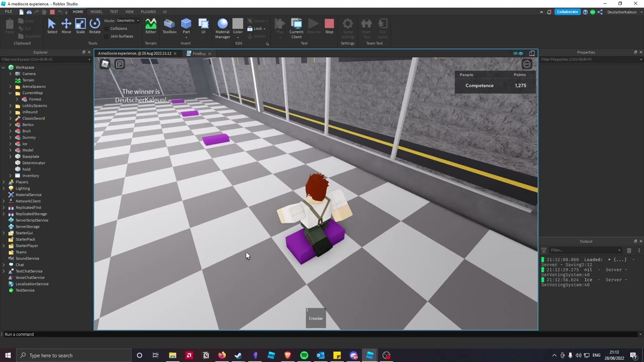
Task: Click the Collaborate button
Action: [x=567, y=12]
